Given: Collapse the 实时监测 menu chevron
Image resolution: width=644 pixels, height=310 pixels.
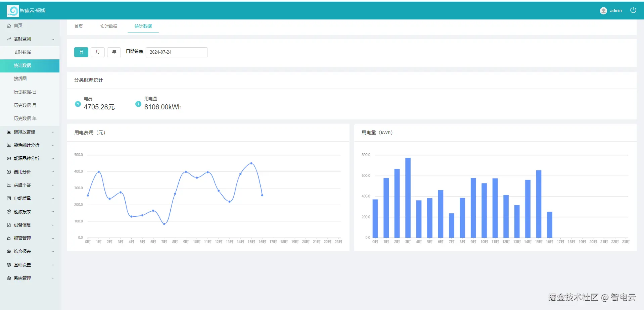Looking at the screenshot, I should point(53,39).
